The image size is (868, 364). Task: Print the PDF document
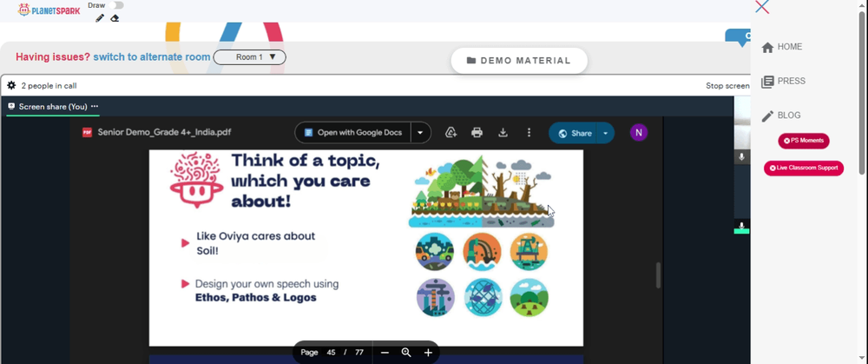[x=477, y=132]
